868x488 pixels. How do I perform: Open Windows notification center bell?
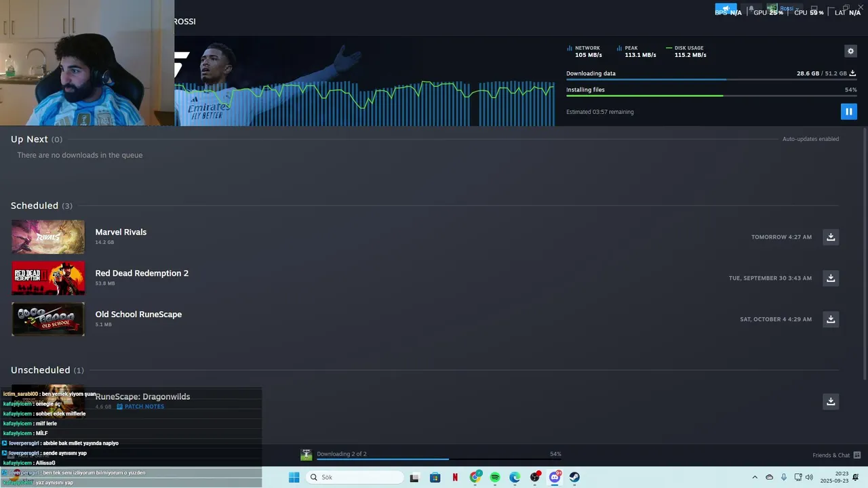[856, 477]
